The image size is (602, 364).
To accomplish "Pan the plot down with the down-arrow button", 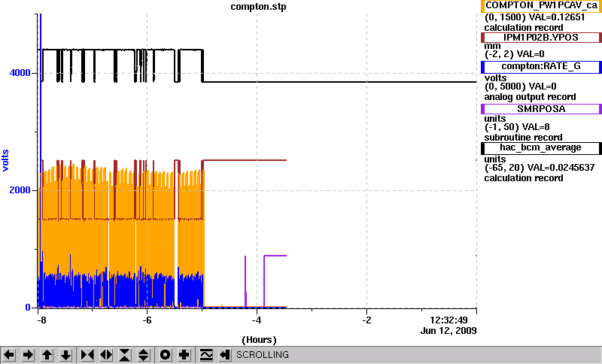I will 66,355.
